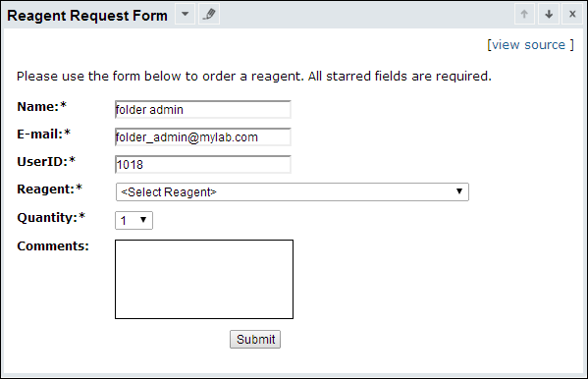Expand the Select Reagent dropdown
The width and height of the screenshot is (588, 379).
tap(293, 192)
